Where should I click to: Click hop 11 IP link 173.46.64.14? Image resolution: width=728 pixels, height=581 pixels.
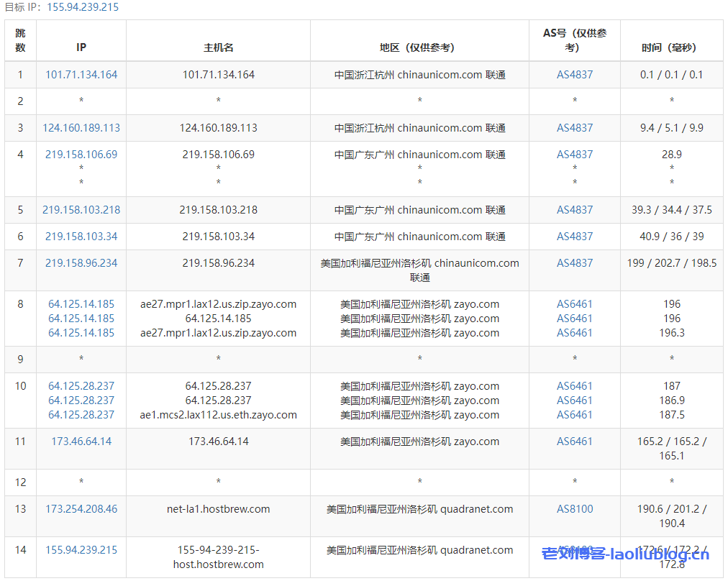tap(81, 441)
